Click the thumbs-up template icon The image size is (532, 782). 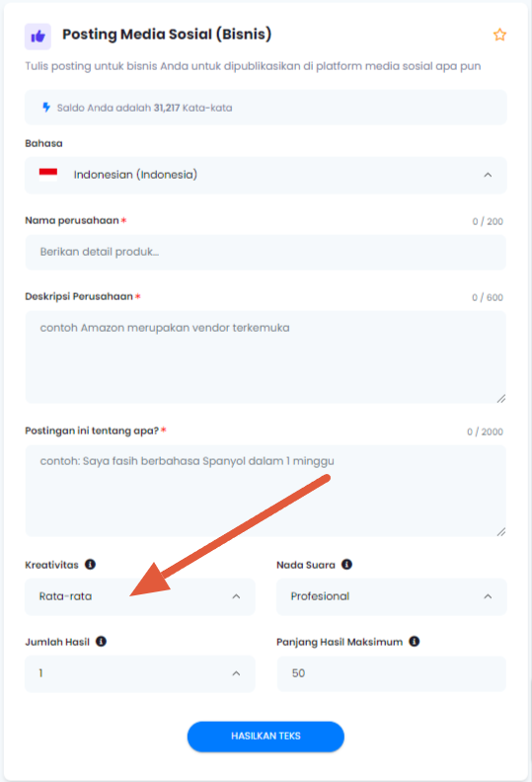point(38,37)
